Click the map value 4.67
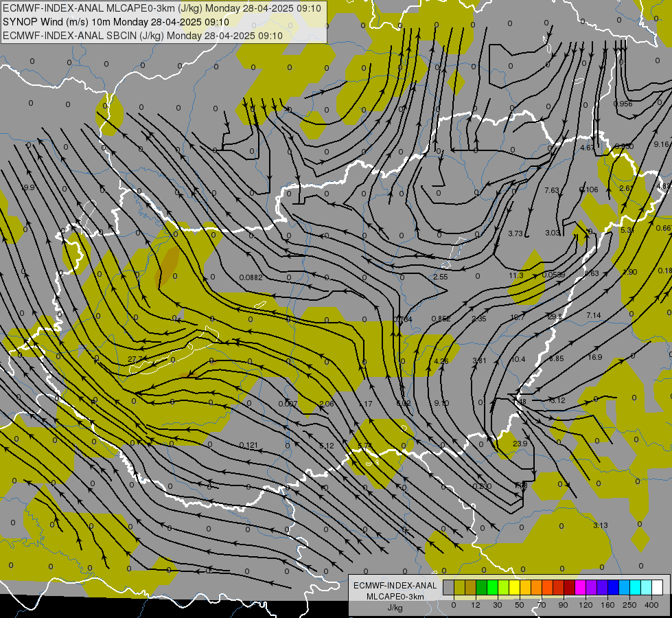The width and height of the screenshot is (672, 618). [x=587, y=148]
